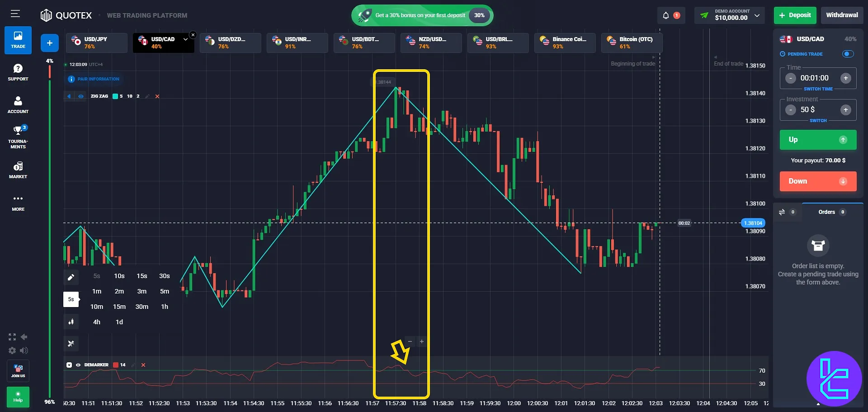868x412 pixels.
Task: Open the chart type candlestick selector
Action: [x=71, y=322]
